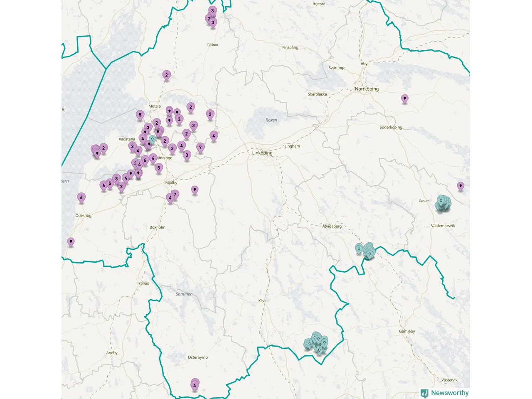
Task: Click the purple dot marker south of Ödeshög
Action: pos(71,242)
